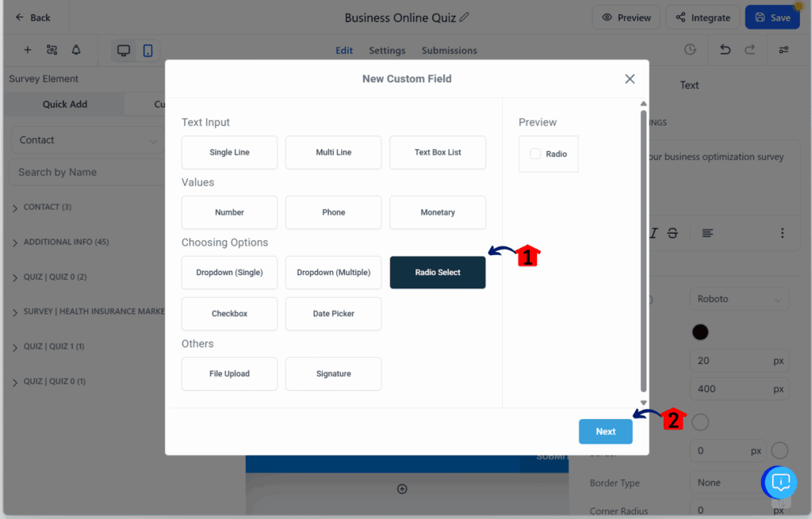Image resolution: width=812 pixels, height=519 pixels.
Task: Save the quiz with Save button
Action: 772,17
